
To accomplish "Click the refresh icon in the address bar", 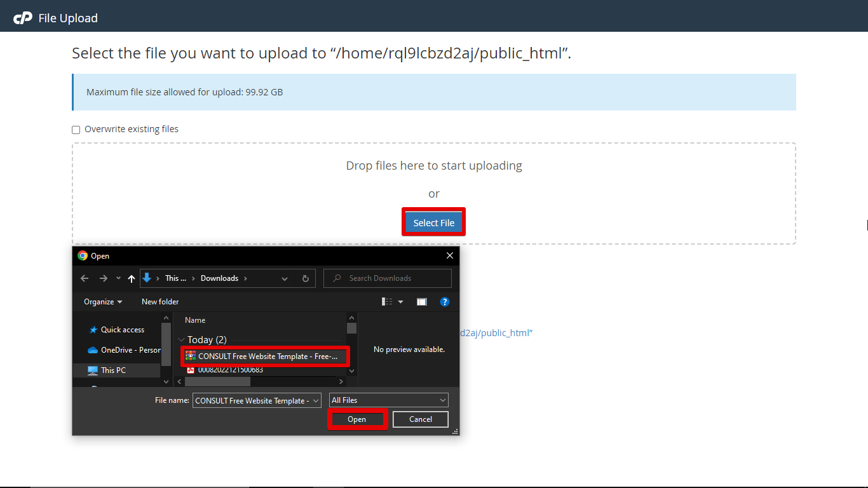I will [305, 278].
